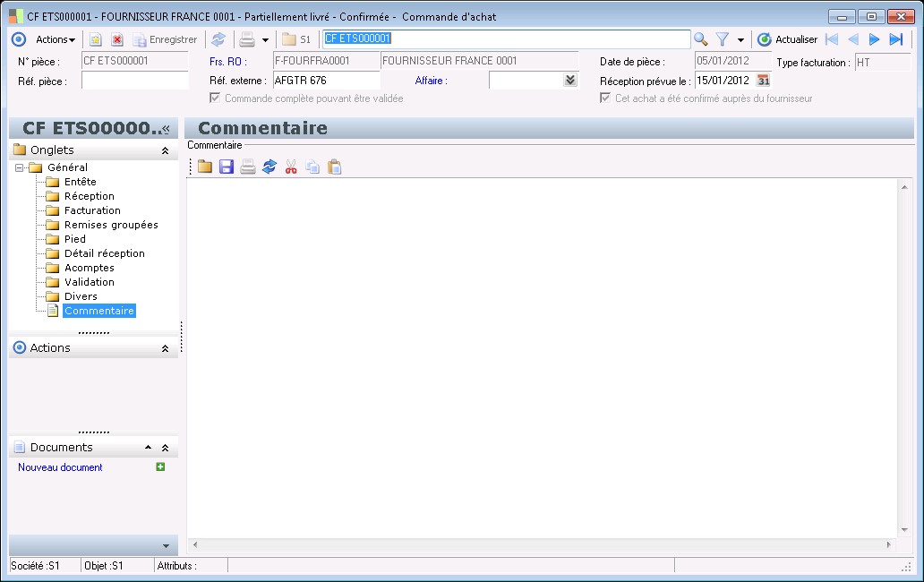The image size is (924, 582).
Task: Toggle 'Commande complète pouvant être validée' checkbox
Action: pos(215,98)
